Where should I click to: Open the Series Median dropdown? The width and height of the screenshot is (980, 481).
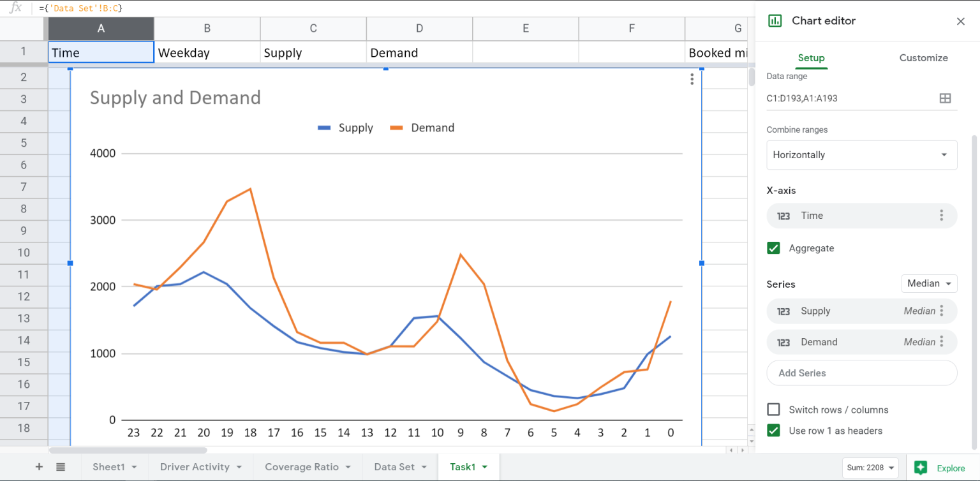click(x=929, y=283)
